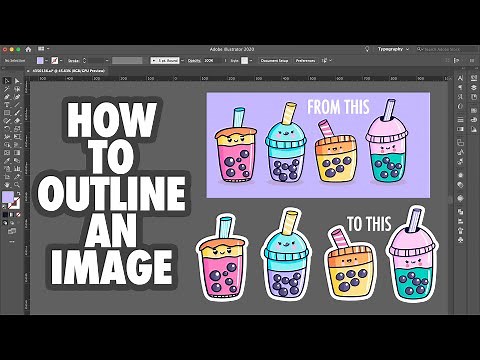The height and width of the screenshot is (360, 480).
Task: Click the stroke weight stepper arrows
Action: (84, 61)
